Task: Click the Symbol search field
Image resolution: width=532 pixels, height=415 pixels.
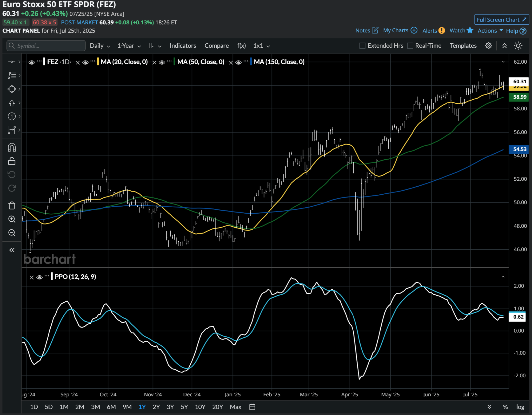Action: (x=46, y=46)
